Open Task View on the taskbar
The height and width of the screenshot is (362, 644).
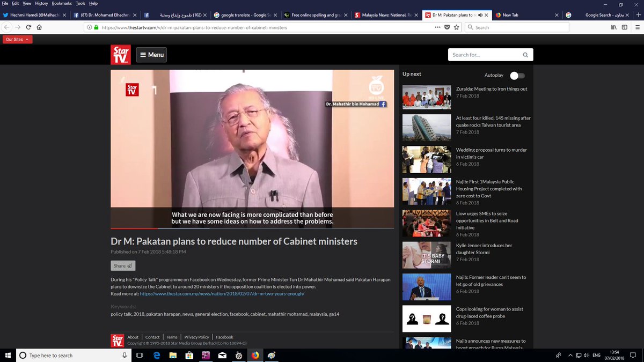point(139,355)
